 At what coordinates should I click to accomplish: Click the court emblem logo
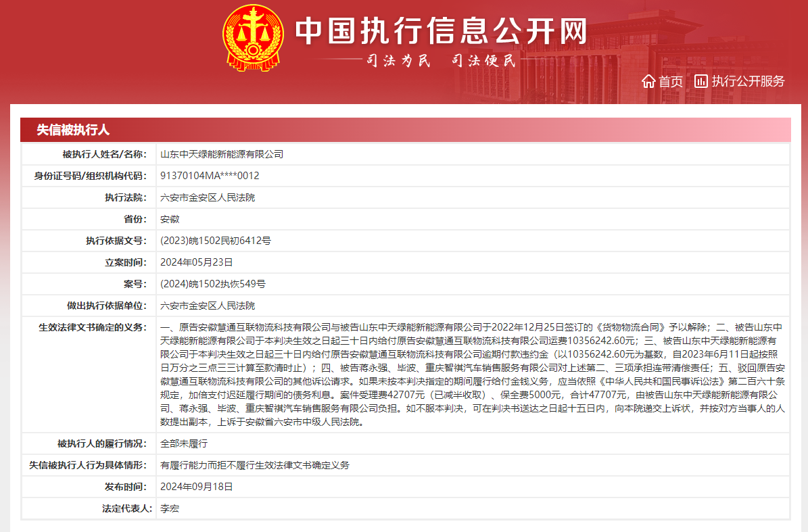[253, 38]
